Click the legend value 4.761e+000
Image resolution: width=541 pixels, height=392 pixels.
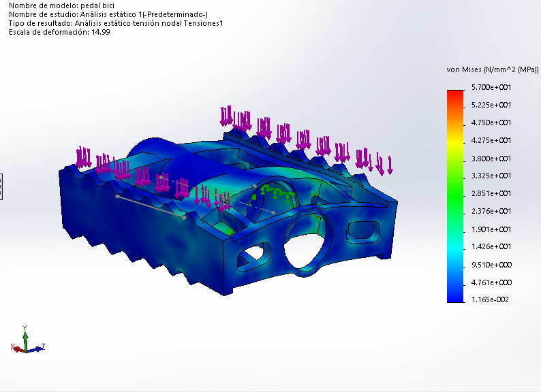pyautogui.click(x=491, y=282)
